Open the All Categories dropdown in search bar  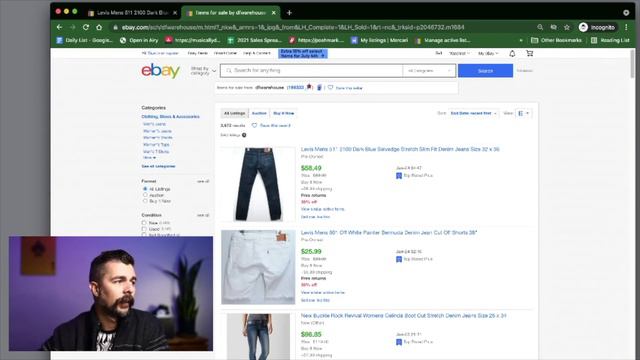pos(429,71)
